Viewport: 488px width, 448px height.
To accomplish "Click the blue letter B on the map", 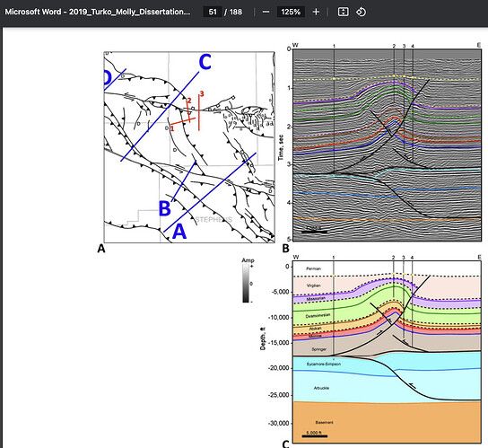I will tap(165, 208).
